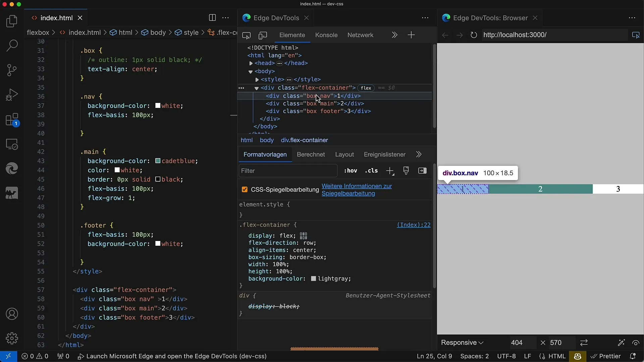Click the localhost:3000 URL field
Screen dimensions: 644x362
point(554,35)
